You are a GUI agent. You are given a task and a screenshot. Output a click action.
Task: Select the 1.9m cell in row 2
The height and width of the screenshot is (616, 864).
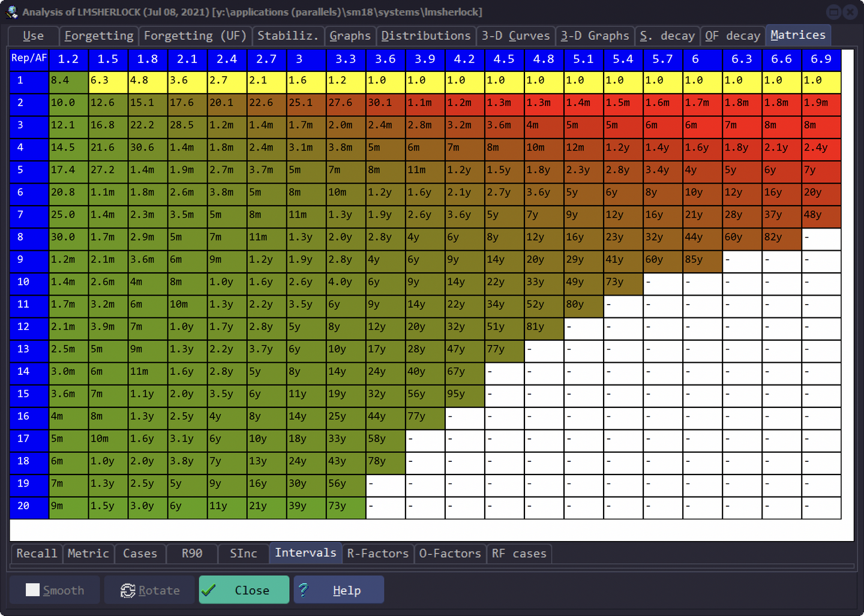click(821, 104)
